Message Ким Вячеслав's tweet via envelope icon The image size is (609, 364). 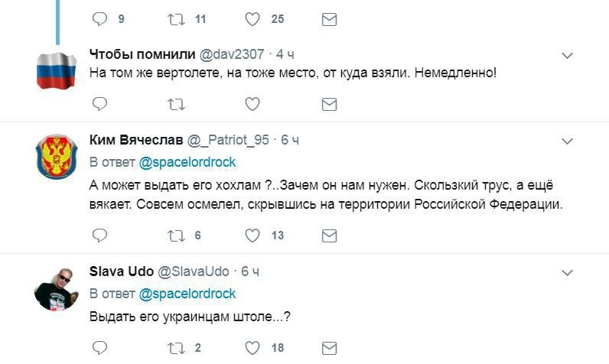tap(329, 236)
